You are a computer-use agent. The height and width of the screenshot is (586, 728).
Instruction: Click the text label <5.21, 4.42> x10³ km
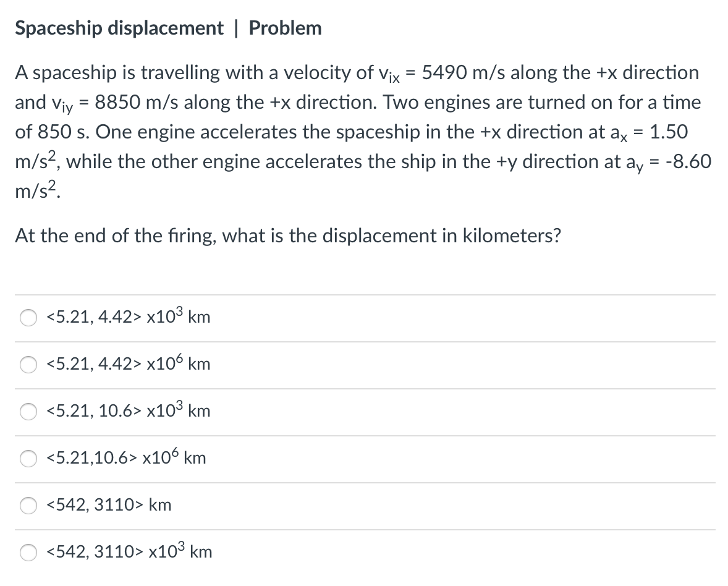tap(127, 317)
